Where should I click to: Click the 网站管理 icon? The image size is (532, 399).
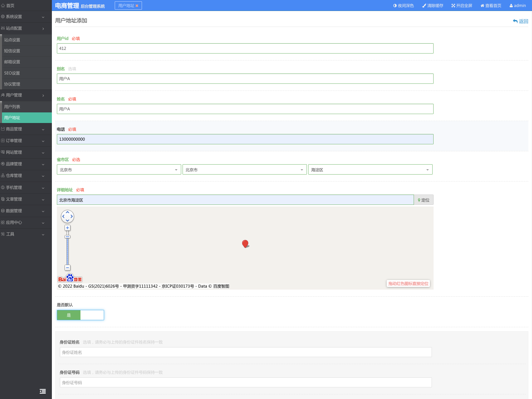click(x=3, y=152)
